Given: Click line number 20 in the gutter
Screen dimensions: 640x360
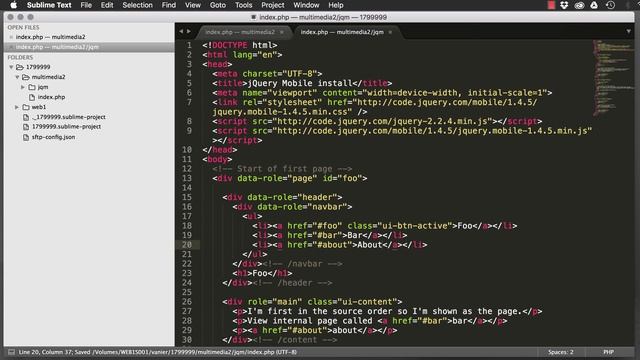Looking at the screenshot, I should 187,244.
